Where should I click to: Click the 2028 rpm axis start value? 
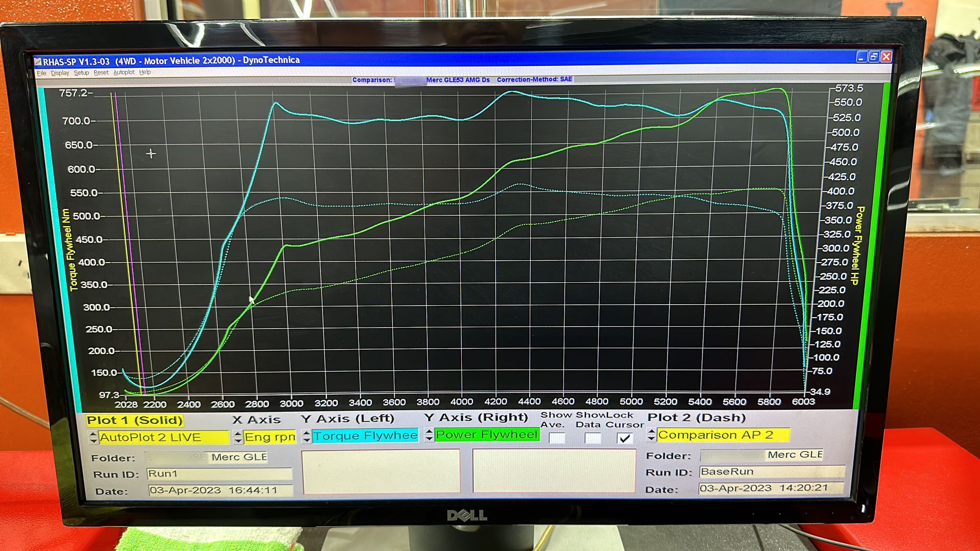(126, 405)
